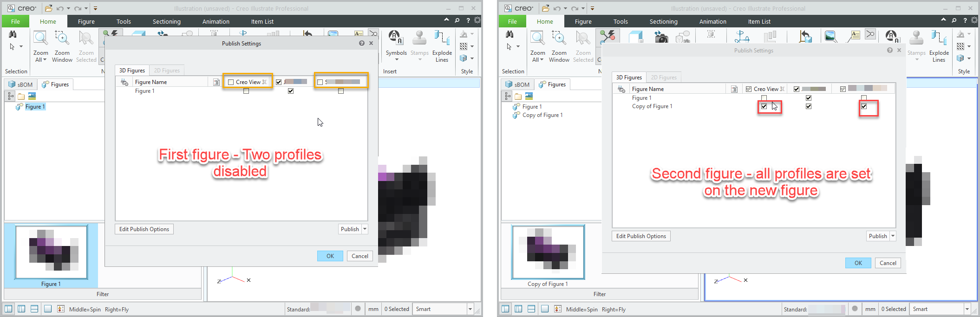Check Figure 1 Creo View checkbox in left dialog
980x317 pixels.
[246, 91]
